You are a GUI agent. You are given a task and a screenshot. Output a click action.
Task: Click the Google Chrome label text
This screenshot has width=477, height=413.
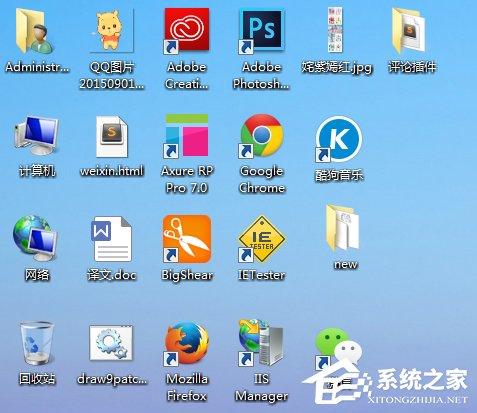262,180
